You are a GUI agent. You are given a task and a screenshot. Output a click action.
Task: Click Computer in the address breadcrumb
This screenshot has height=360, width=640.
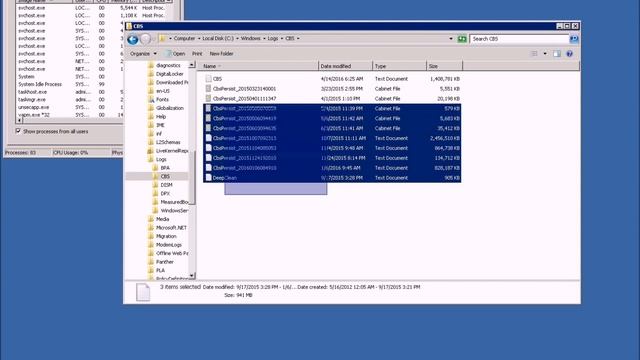pyautogui.click(x=184, y=38)
